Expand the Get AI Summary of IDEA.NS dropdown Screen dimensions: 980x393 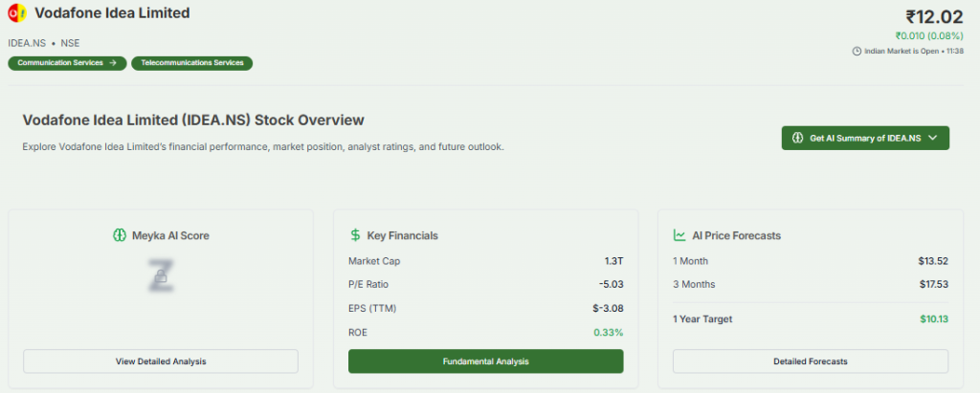coord(931,138)
